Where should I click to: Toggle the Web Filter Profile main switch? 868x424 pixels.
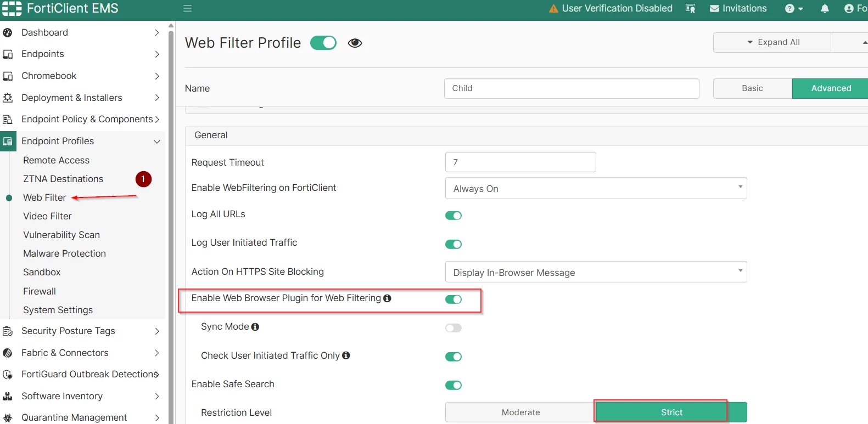[323, 43]
